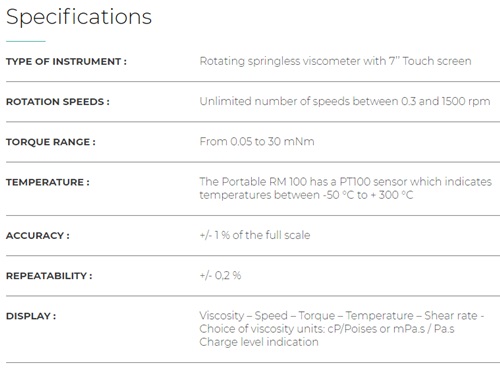Click the Specifications heading
Screen dimensions: 500x368
coord(79,17)
